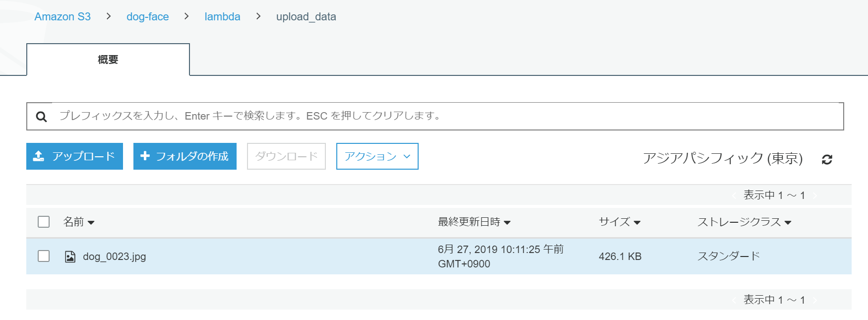This screenshot has height=320, width=868.
Task: Open the アクション dropdown menu
Action: (x=377, y=156)
